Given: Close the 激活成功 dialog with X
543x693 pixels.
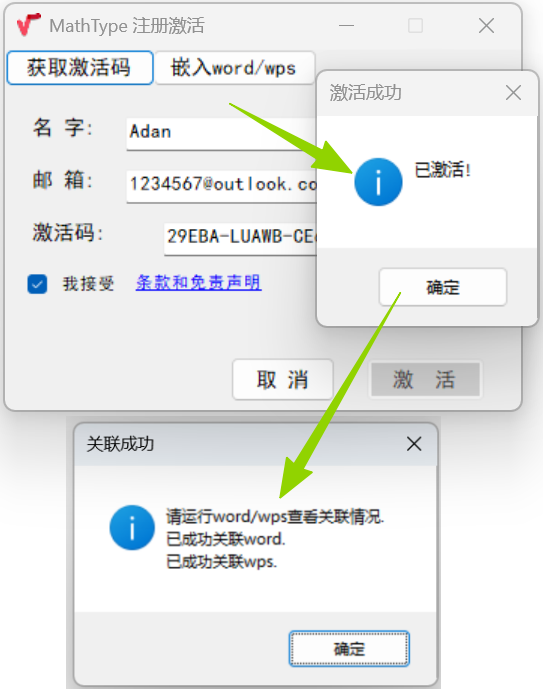Looking at the screenshot, I should (513, 93).
